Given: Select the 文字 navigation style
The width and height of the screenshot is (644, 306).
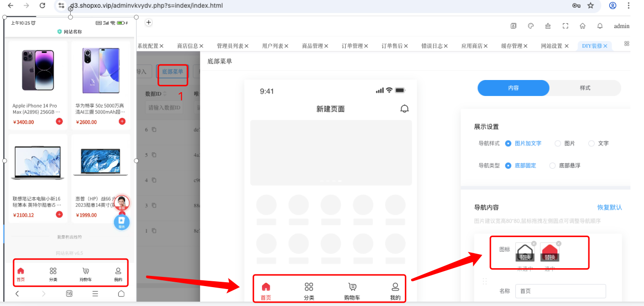Looking at the screenshot, I should click(598, 144).
